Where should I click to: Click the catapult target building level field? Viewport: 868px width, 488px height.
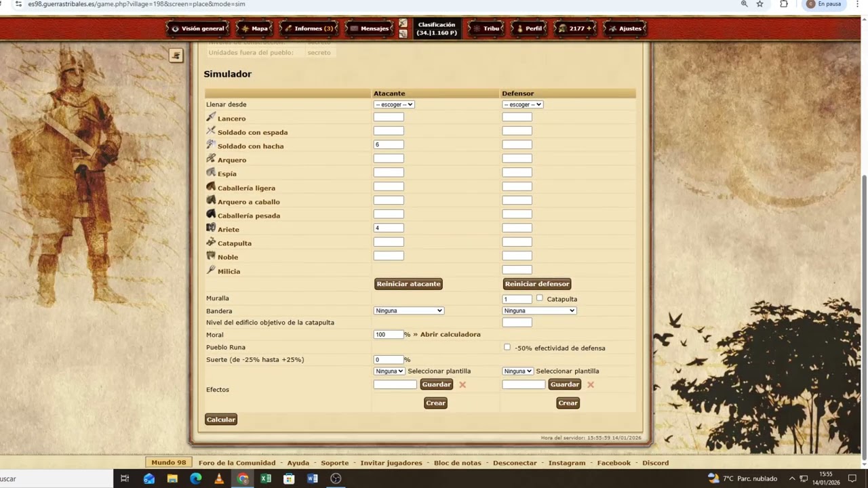pos(517,322)
